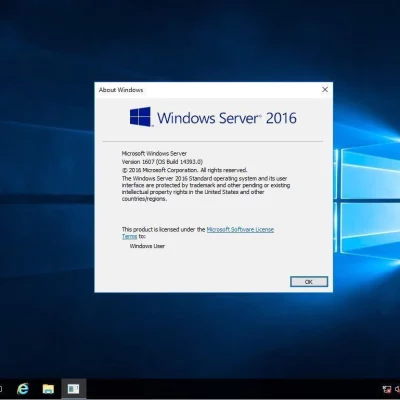Click the empty area of the taskbar
This screenshot has width=400, height=400.
[x=233, y=389]
